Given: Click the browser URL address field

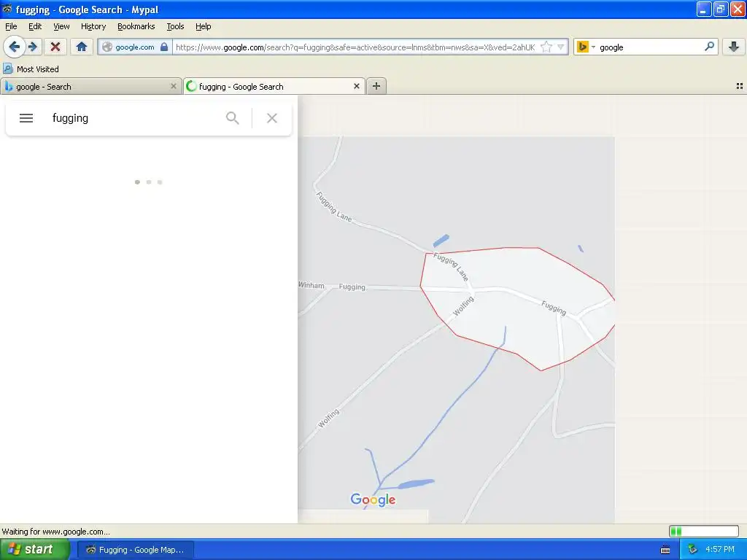Looking at the screenshot, I should 355,47.
